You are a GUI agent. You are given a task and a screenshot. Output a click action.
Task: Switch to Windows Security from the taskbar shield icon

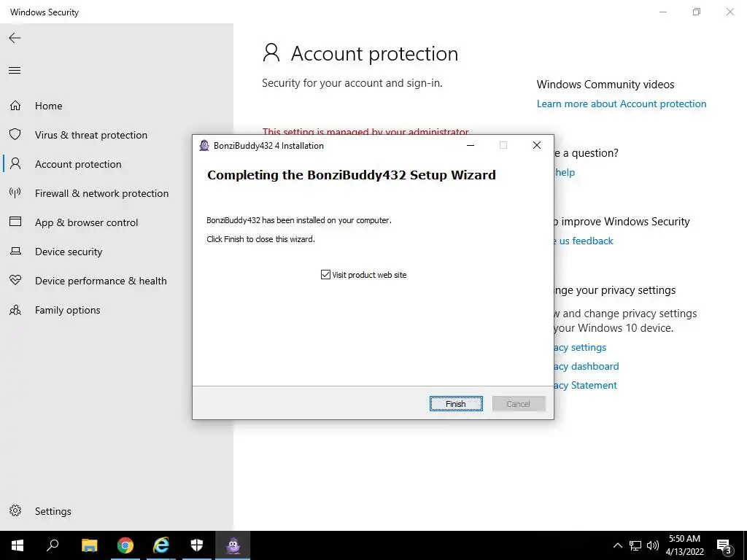pyautogui.click(x=197, y=545)
